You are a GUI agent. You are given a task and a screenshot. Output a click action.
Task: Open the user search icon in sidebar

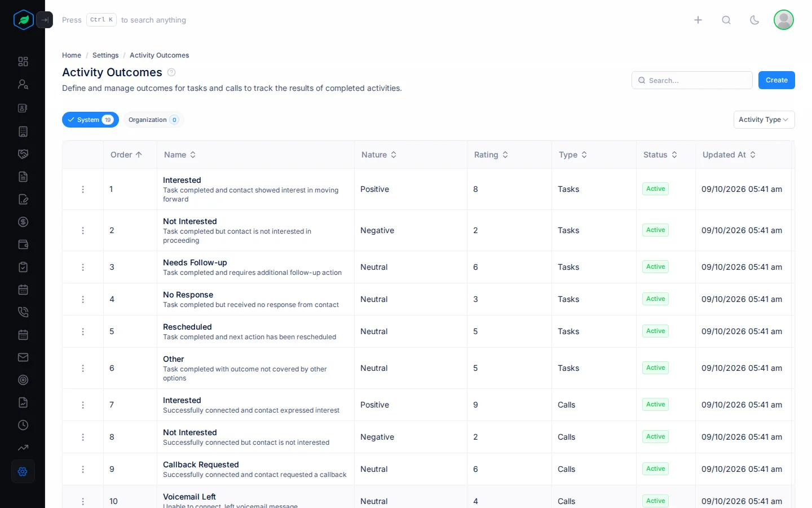23,84
